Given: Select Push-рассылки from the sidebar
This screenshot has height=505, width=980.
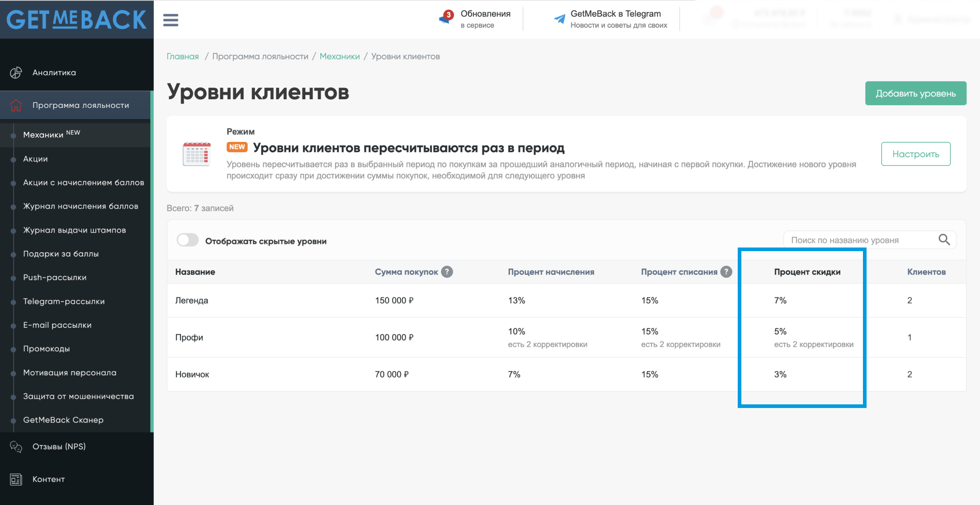Looking at the screenshot, I should [x=54, y=277].
